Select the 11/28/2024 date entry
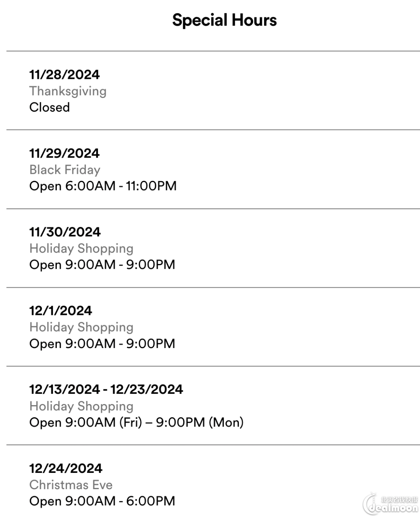The height and width of the screenshot is (516, 420). pyautogui.click(x=65, y=74)
